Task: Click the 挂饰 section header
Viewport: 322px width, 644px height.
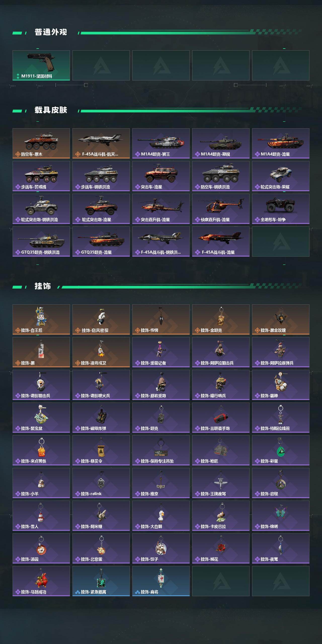Action: (43, 286)
